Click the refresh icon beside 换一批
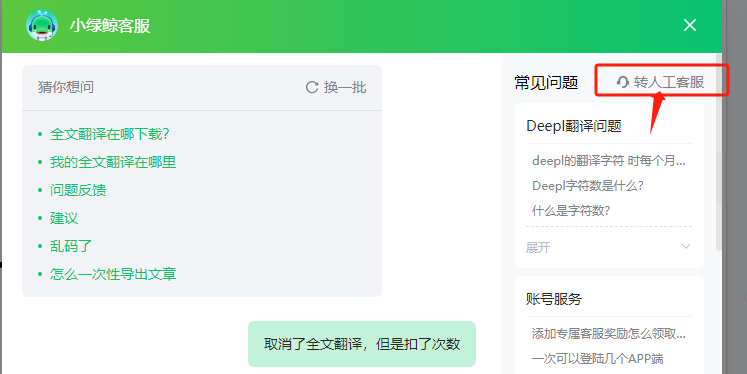This screenshot has height=374, width=747. (x=312, y=87)
